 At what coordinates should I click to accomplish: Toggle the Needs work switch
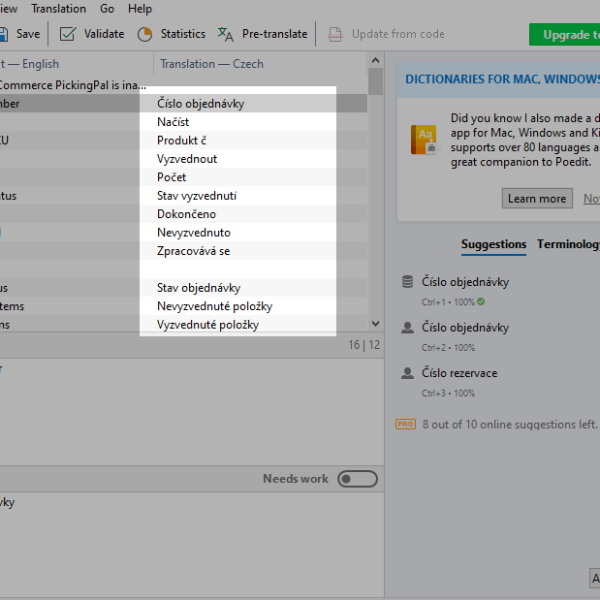point(357,479)
